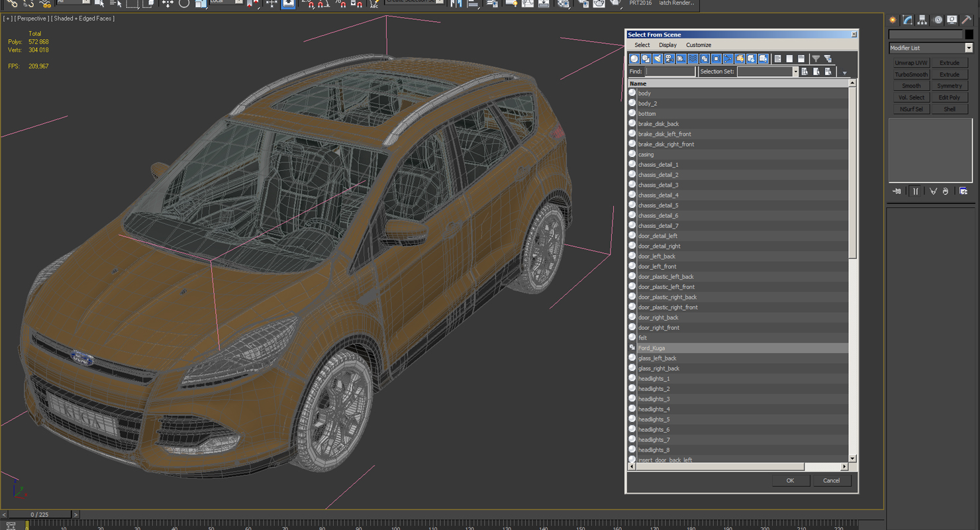Click Configure Modifier Sets icon

tap(963, 191)
